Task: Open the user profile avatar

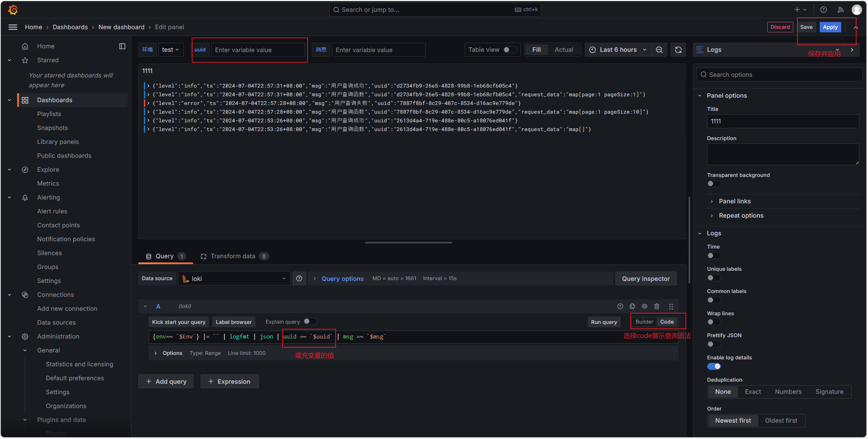Action: [857, 10]
